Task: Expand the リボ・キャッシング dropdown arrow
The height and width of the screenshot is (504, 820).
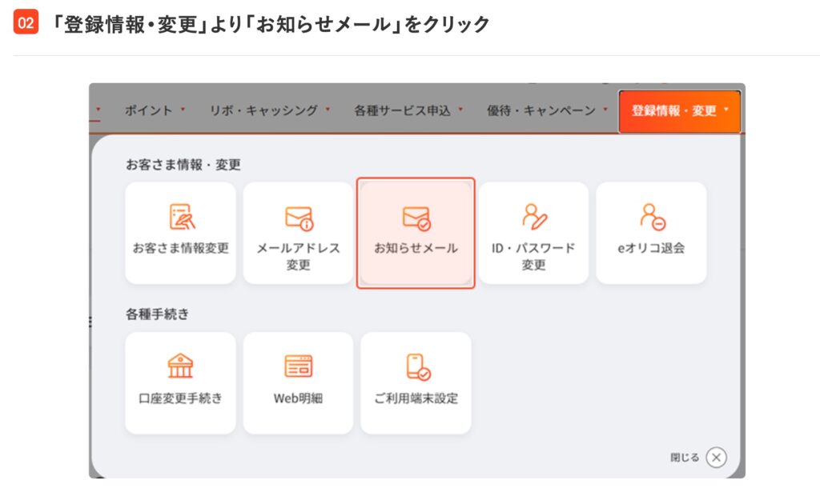Action: coord(328,109)
